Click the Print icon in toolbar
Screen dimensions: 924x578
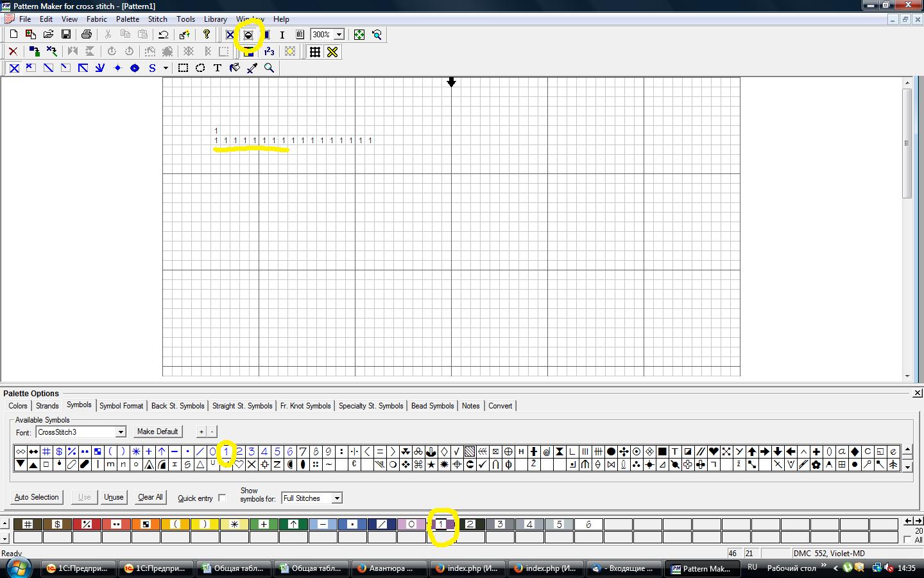[x=87, y=35]
